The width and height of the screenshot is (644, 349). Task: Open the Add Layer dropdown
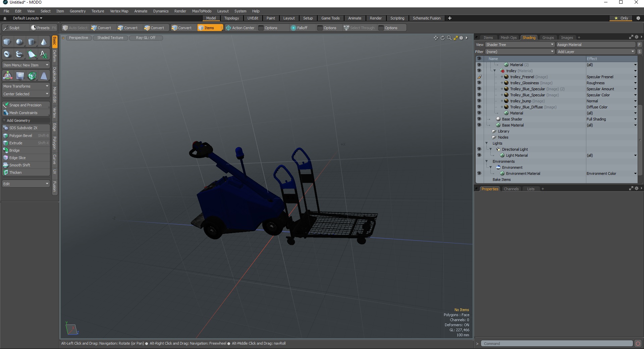point(596,52)
